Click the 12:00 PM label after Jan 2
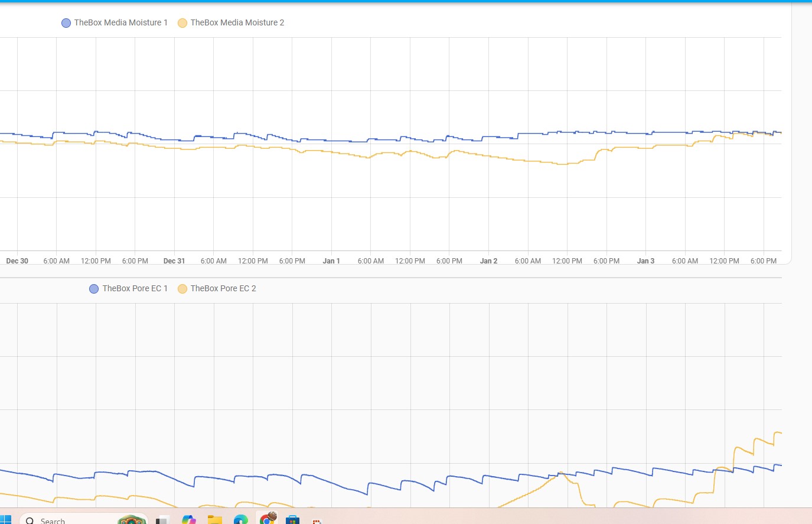This screenshot has height=524, width=812. pos(567,261)
